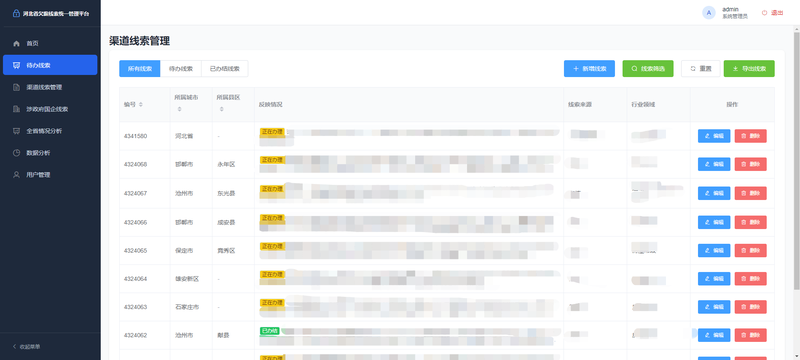800x360 pixels.
Task: Open 渠道线索管理 sidebar menu item
Action: [x=50, y=87]
